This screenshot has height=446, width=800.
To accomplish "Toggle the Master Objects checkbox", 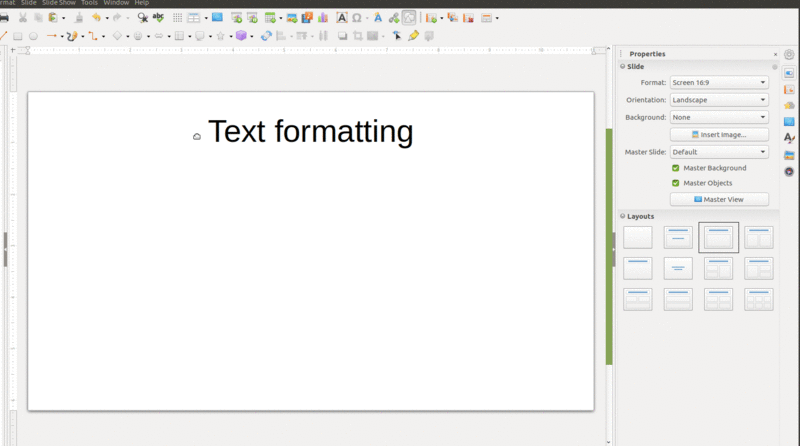I will point(676,183).
